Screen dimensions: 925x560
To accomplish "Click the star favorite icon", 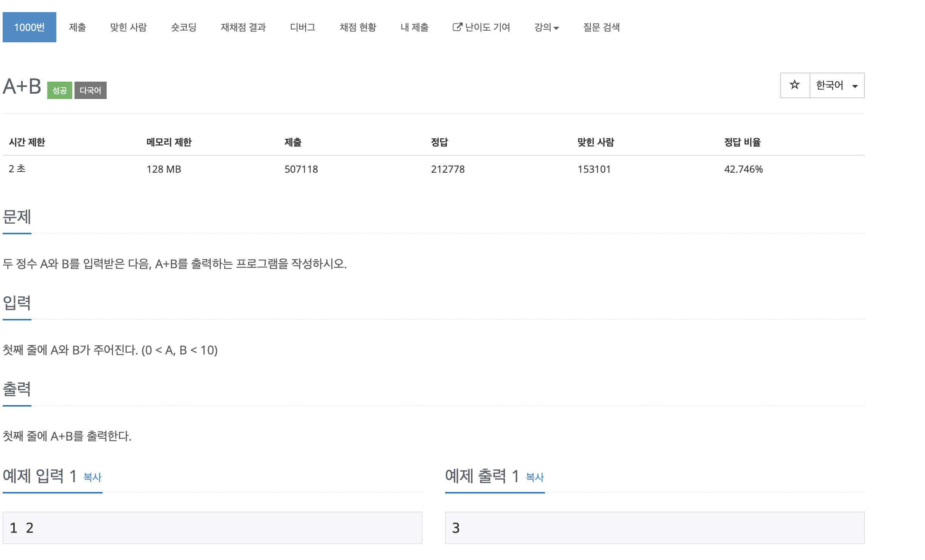I will click(x=795, y=85).
